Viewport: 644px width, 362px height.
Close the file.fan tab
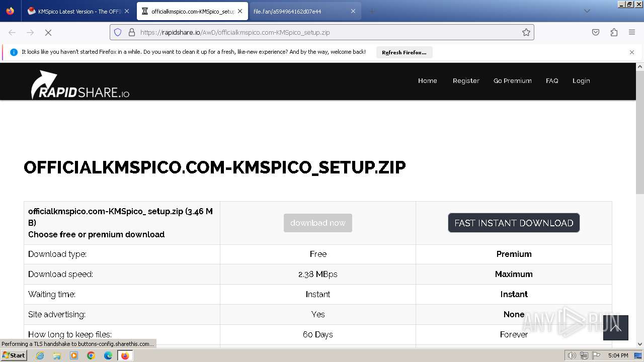(353, 11)
